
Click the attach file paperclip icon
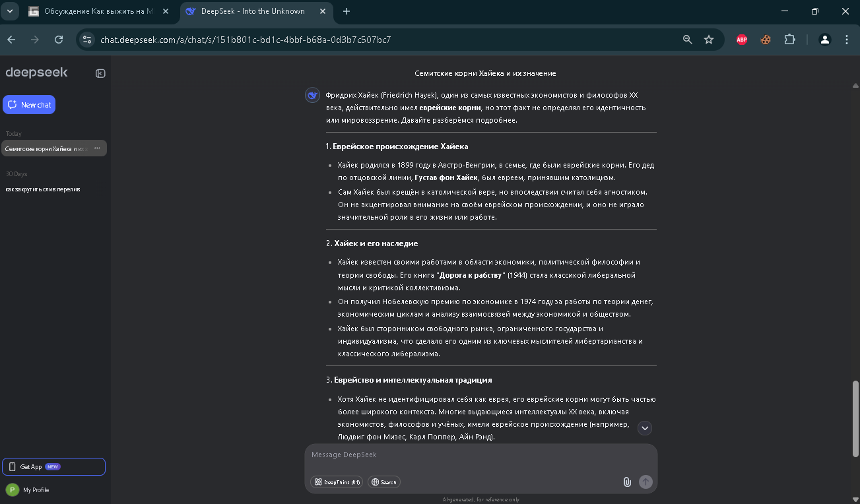point(627,482)
